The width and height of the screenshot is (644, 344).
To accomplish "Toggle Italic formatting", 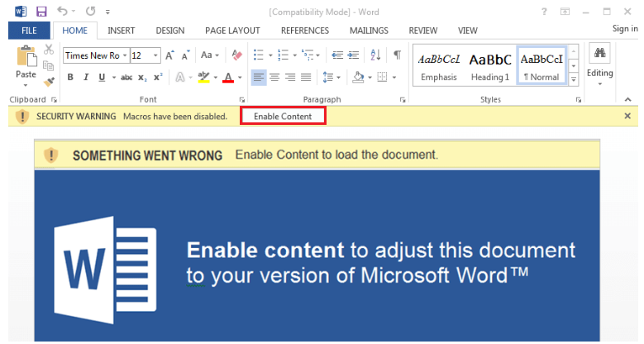I will [86, 77].
